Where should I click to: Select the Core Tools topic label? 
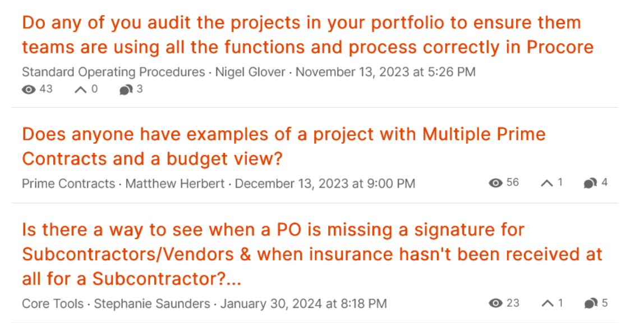53,304
